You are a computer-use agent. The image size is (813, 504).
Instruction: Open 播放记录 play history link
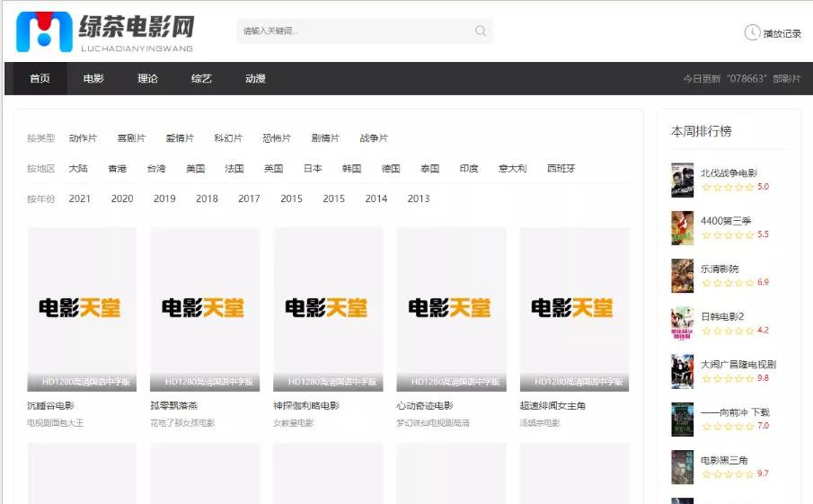pos(782,34)
